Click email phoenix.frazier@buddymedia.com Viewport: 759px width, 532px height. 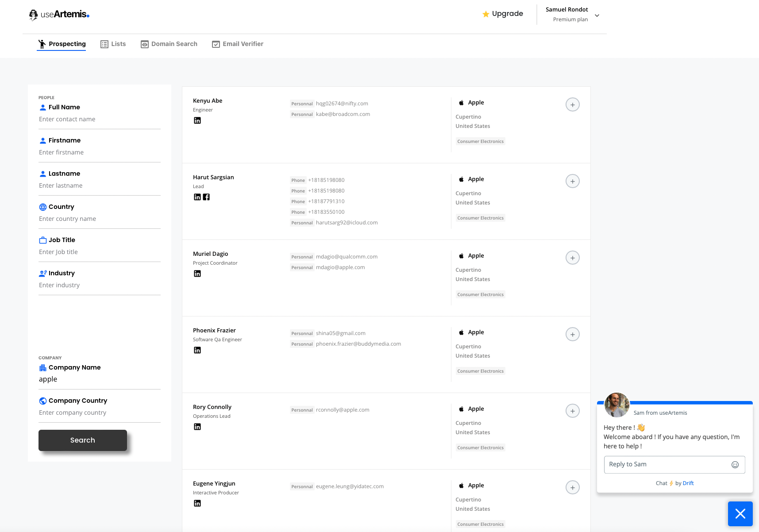click(x=358, y=344)
